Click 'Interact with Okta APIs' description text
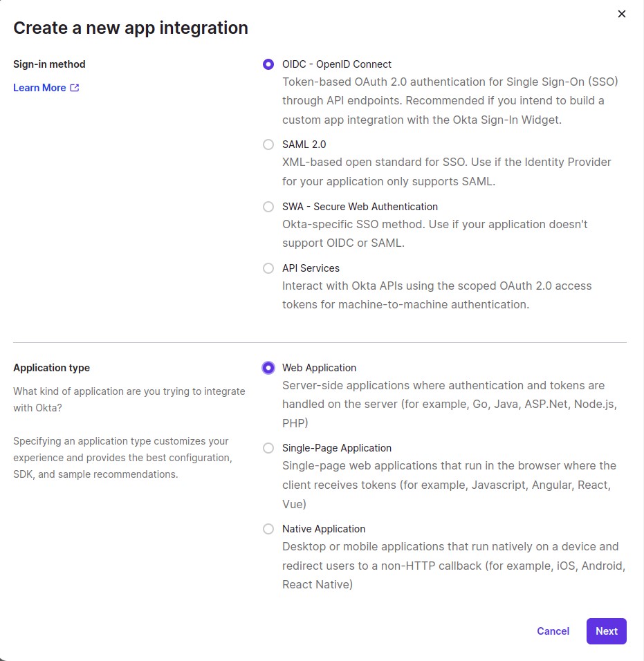 coord(437,295)
